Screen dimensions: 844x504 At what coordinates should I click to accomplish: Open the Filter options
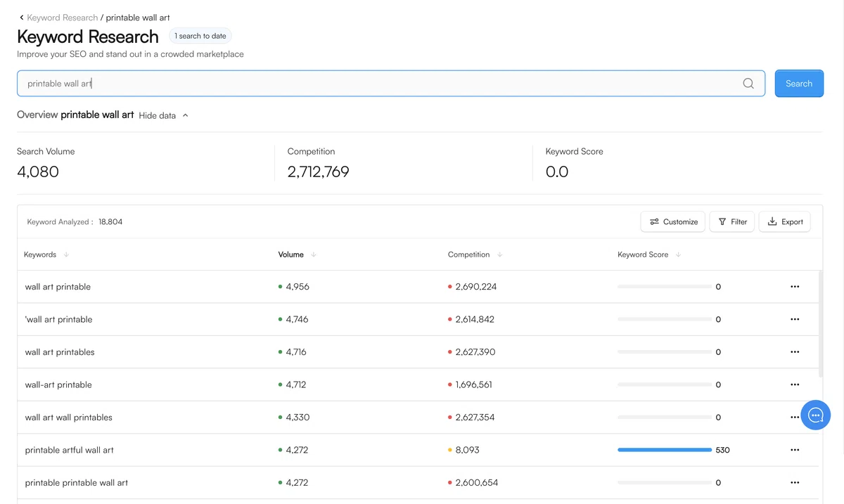pos(732,221)
